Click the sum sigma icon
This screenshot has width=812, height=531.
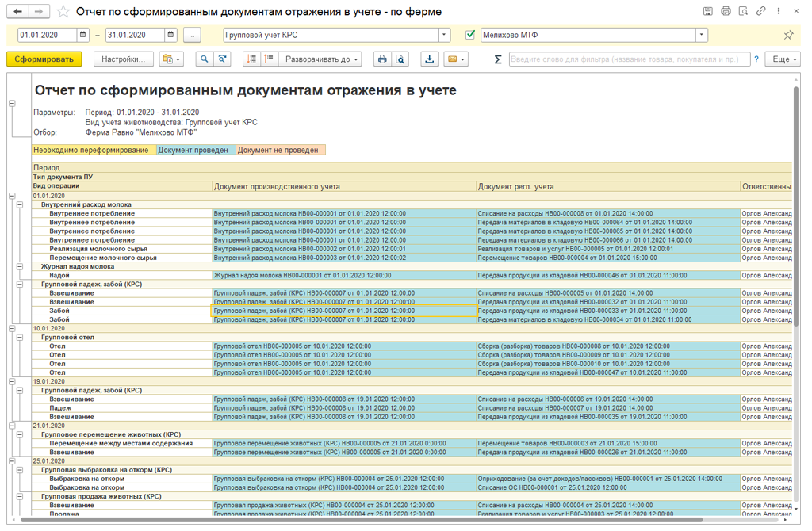click(x=498, y=59)
